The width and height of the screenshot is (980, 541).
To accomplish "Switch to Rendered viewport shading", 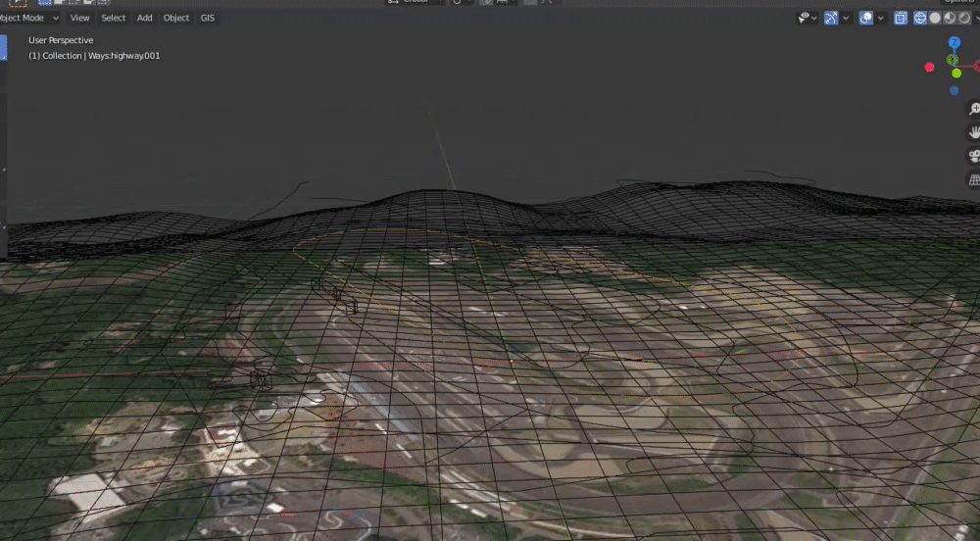I will (x=964, y=18).
